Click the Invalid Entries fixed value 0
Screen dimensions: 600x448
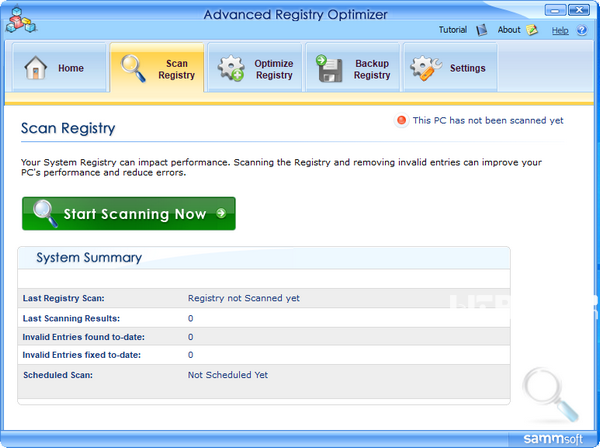coord(191,355)
